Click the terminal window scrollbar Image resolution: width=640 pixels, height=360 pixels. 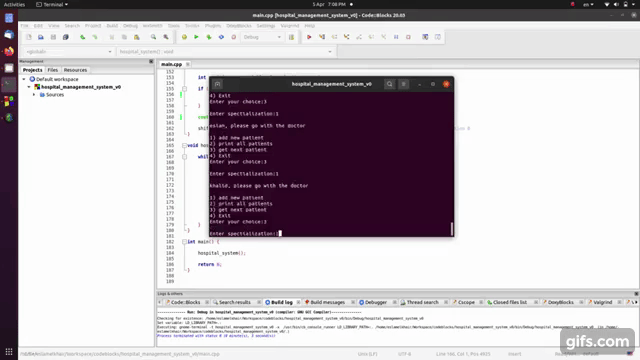point(451,229)
